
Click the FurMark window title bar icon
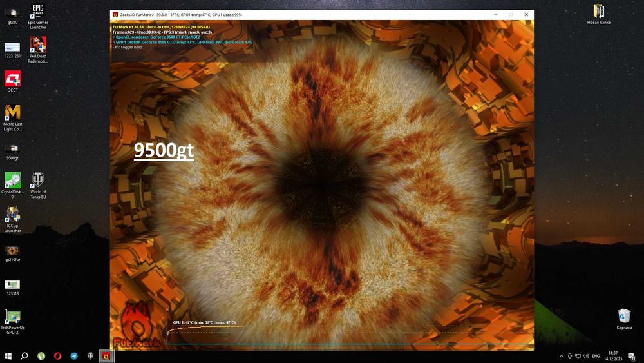[x=115, y=15]
